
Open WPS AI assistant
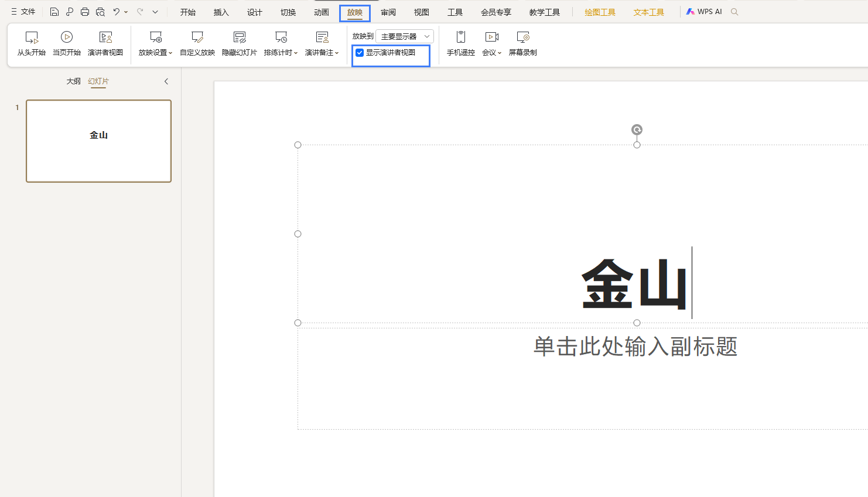pos(704,12)
